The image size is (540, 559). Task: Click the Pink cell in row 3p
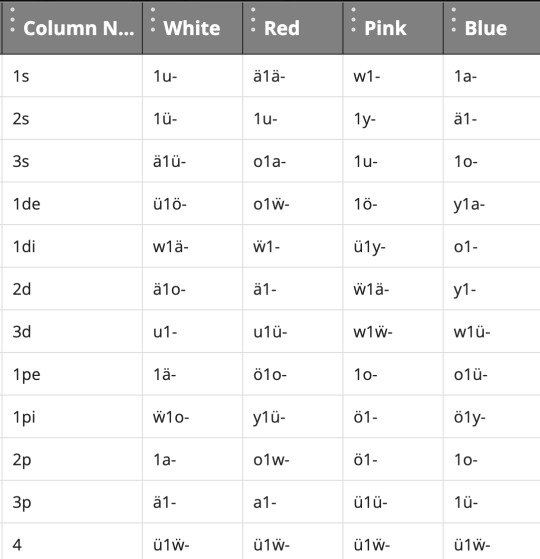[x=393, y=502]
